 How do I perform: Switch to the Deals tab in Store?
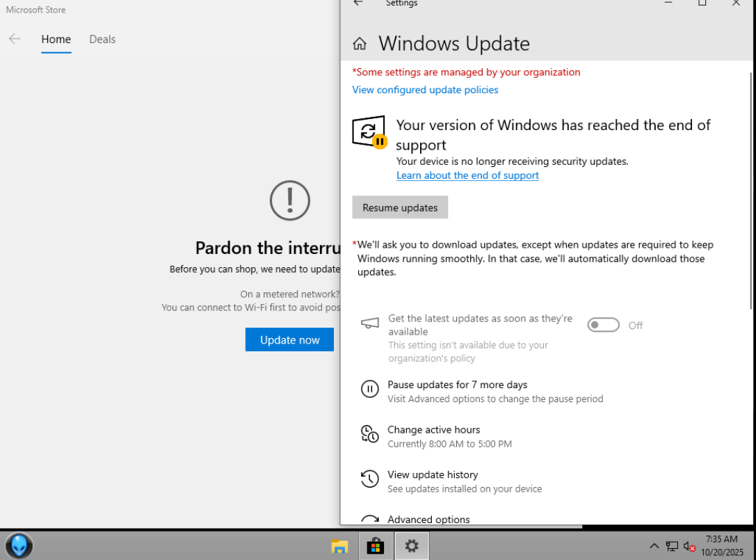click(x=102, y=39)
